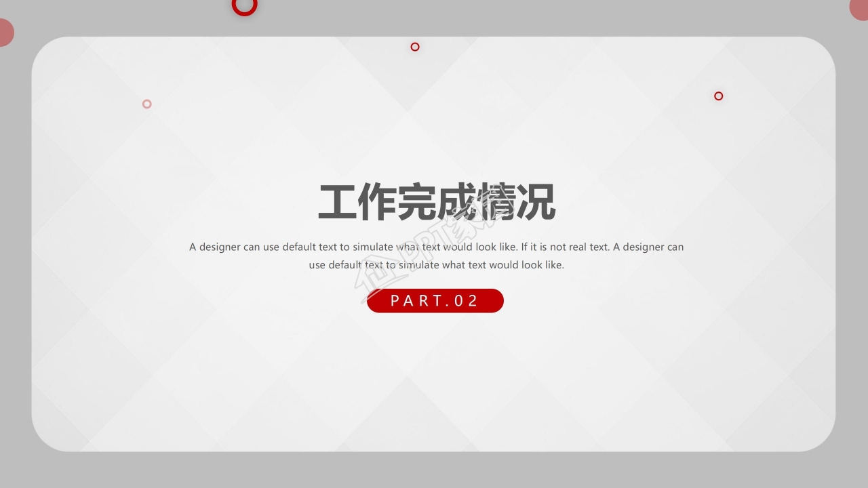Click the small red circle outline near the top center
Image resolution: width=868 pixels, height=488 pixels.
pyautogui.click(x=414, y=47)
